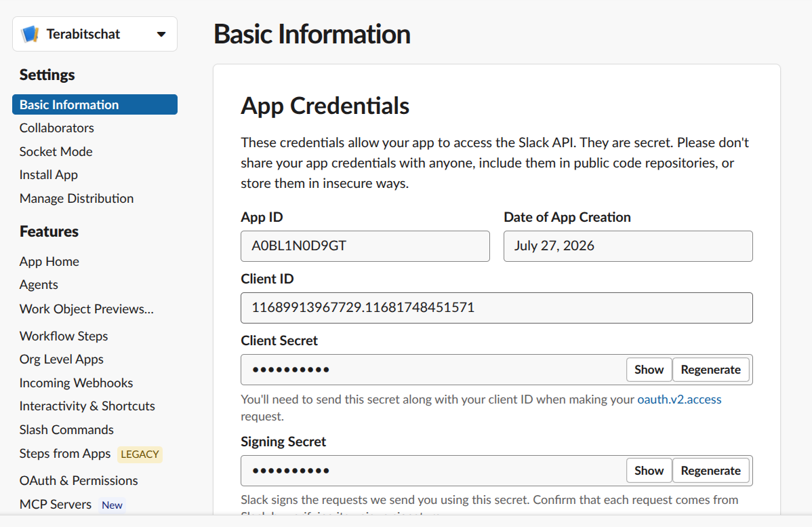
Task: Open the Agents feature page
Action: (x=39, y=285)
